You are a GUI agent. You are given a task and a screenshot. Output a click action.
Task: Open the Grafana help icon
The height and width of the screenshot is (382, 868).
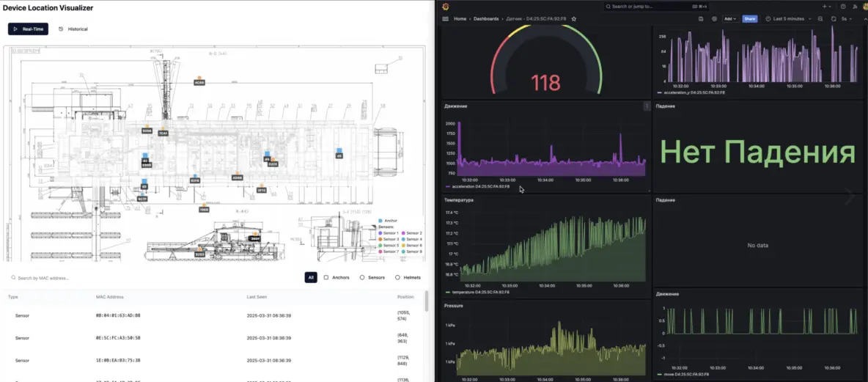[843, 7]
